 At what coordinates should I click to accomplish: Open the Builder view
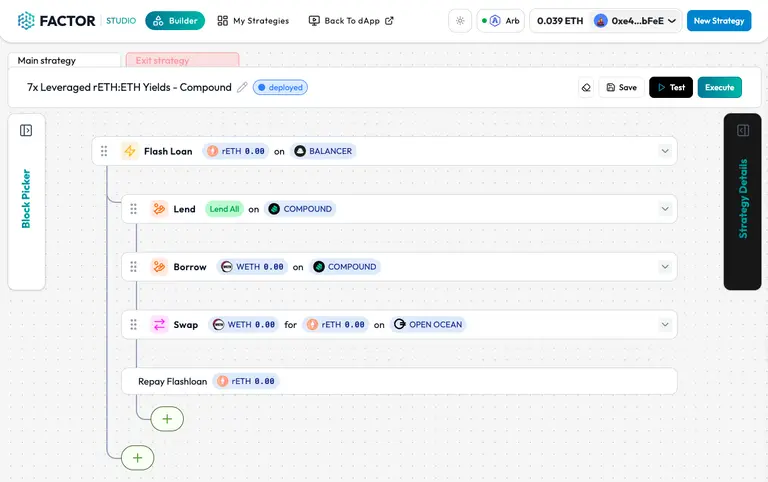(175, 21)
